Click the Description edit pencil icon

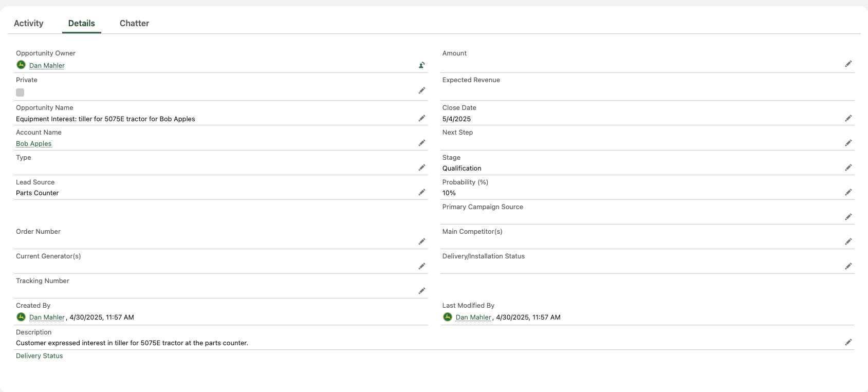[x=848, y=342]
